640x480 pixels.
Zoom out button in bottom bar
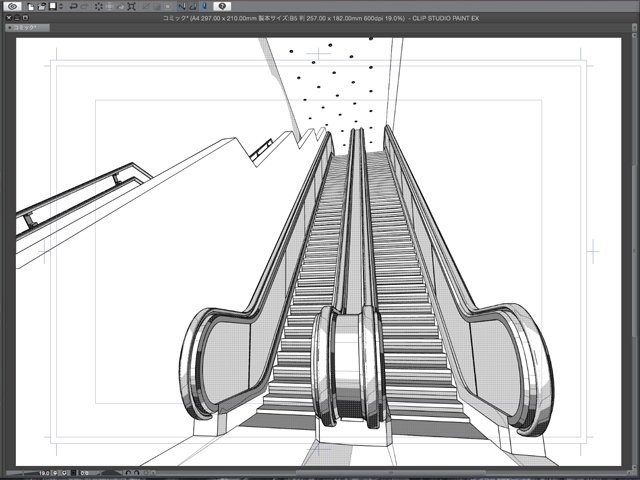coord(55,473)
